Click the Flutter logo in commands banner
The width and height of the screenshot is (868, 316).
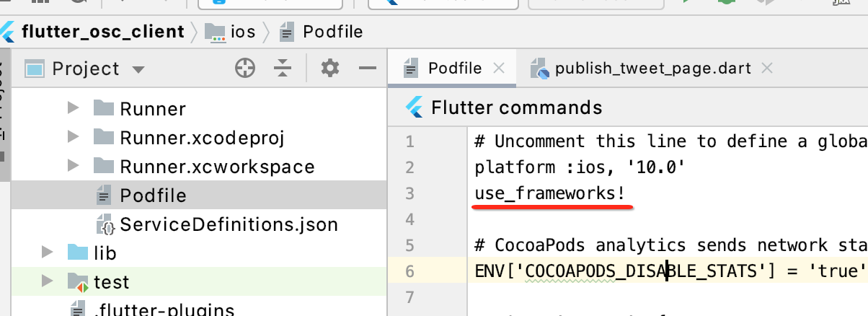(414, 108)
